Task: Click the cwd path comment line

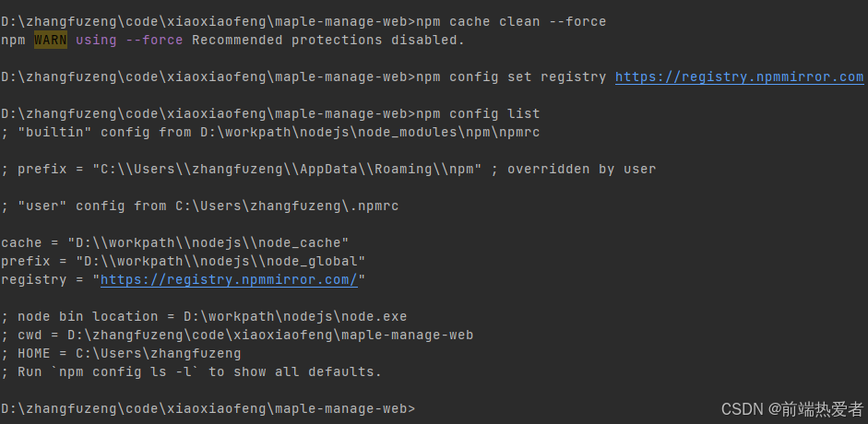Action: click(x=237, y=336)
